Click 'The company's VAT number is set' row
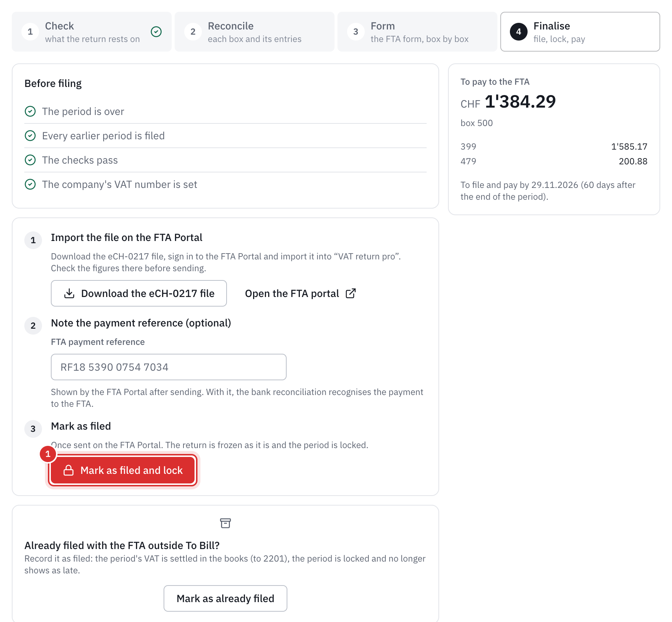672x622 pixels. coord(225,184)
